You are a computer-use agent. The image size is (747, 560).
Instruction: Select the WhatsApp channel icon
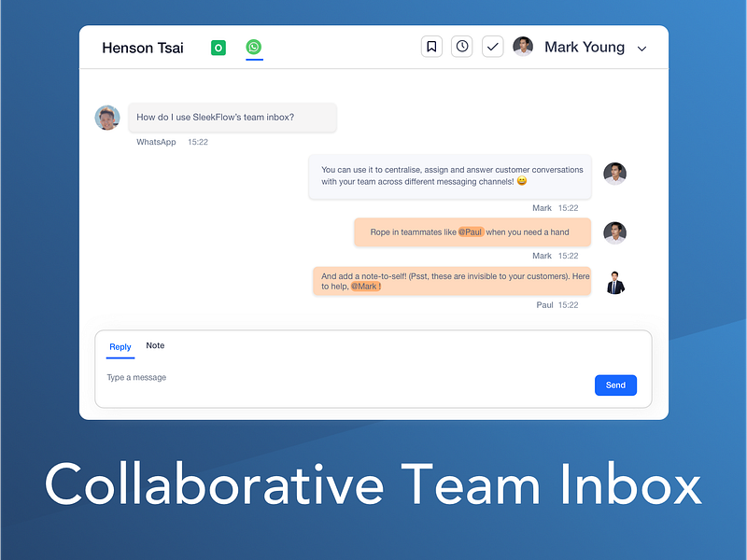point(254,47)
